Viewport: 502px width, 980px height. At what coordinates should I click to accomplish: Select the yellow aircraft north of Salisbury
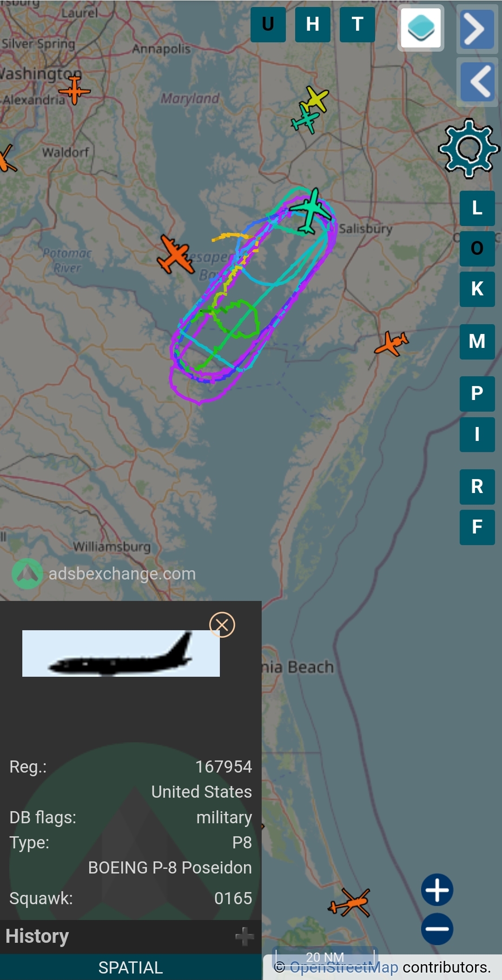(x=316, y=99)
